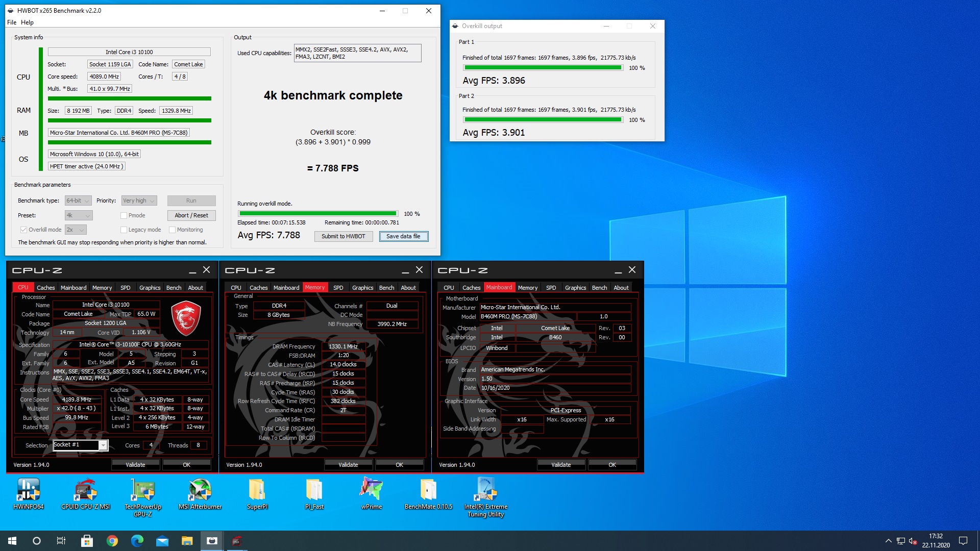Open File Explorer from taskbar

click(x=187, y=541)
